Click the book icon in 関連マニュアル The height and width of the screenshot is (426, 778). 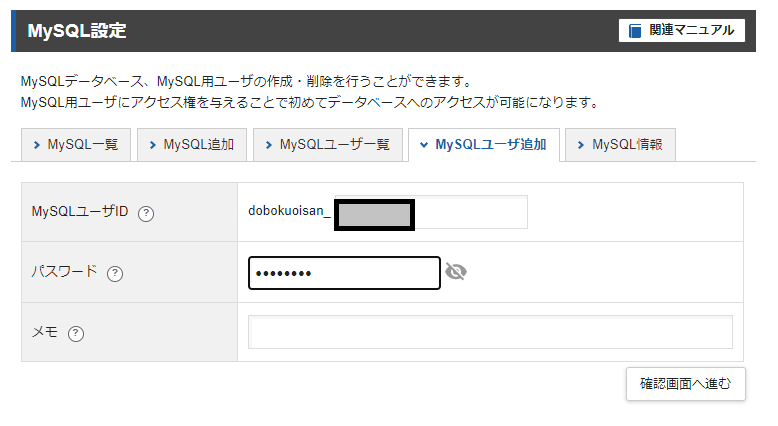tap(635, 31)
